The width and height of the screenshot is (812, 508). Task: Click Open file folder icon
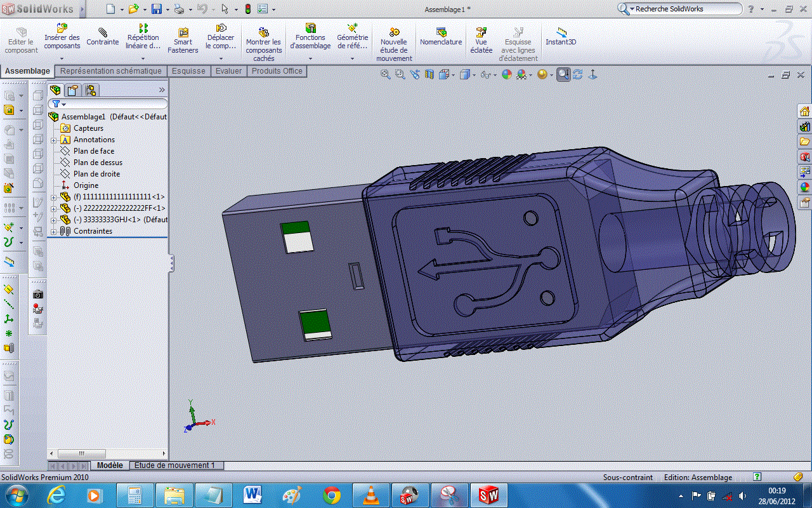[x=133, y=9]
